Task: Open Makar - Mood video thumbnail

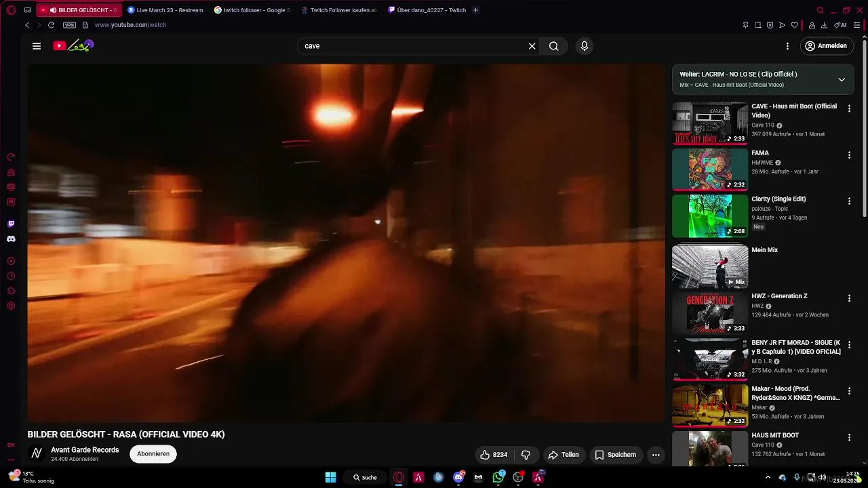Action: pos(710,405)
